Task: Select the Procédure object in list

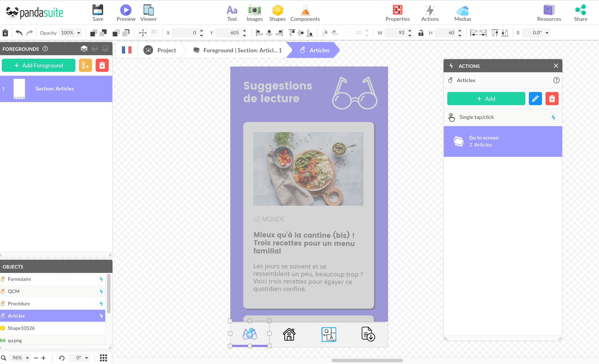Action: 19,304
